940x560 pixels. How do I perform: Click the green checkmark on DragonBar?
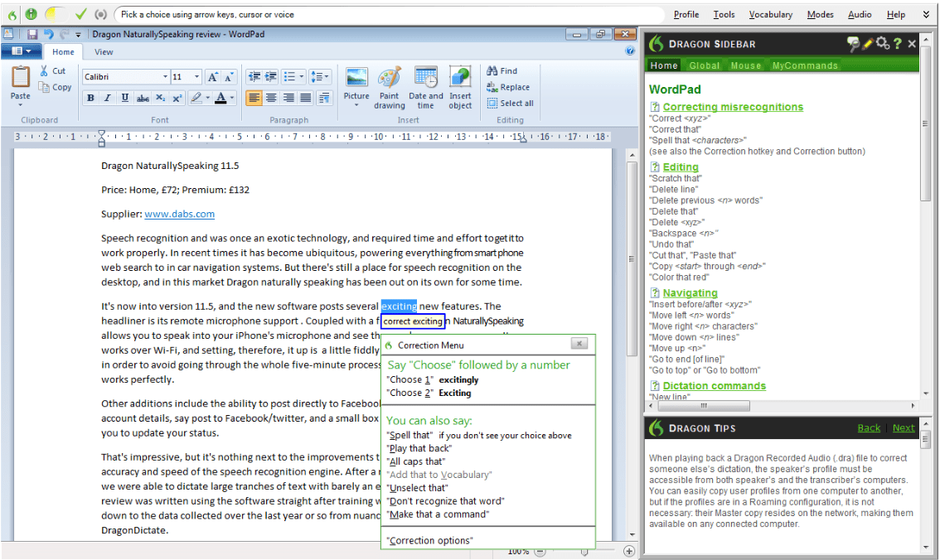coord(81,14)
